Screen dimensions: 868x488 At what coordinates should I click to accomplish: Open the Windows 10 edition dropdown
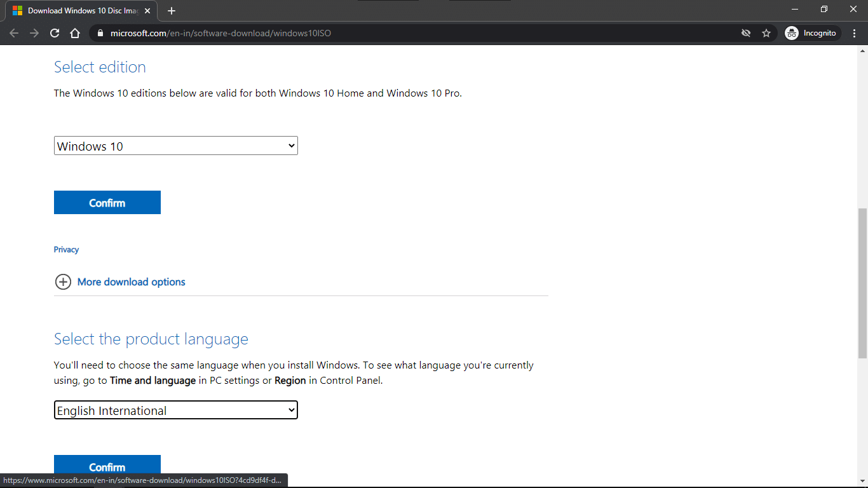coord(176,146)
